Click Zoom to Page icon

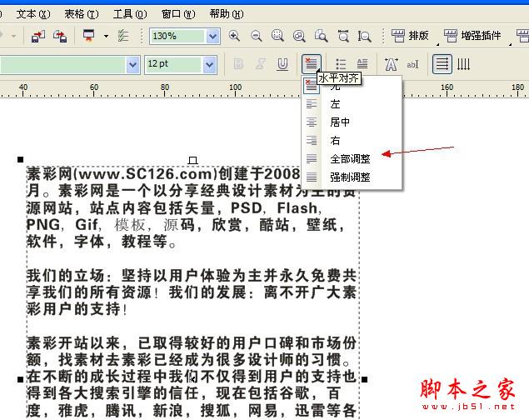(321, 36)
